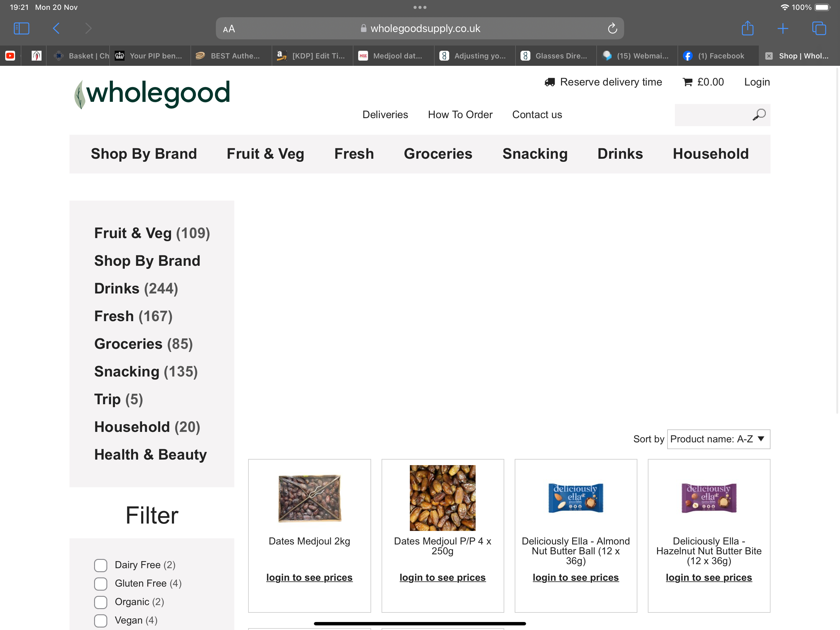Screen dimensions: 840x630
Task: Click login to see prices for Dates Medjoul P/P
Action: [x=442, y=578]
